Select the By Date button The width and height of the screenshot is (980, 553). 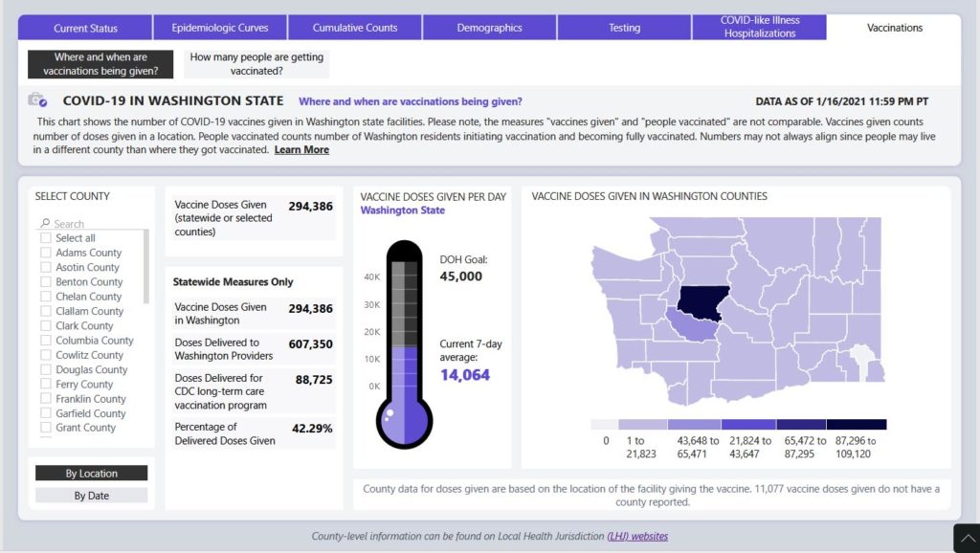[91, 496]
